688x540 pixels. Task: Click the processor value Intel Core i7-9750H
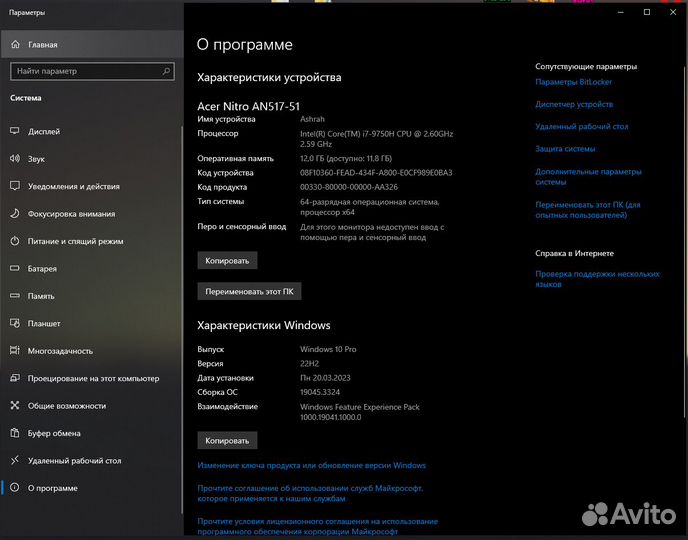(376, 139)
